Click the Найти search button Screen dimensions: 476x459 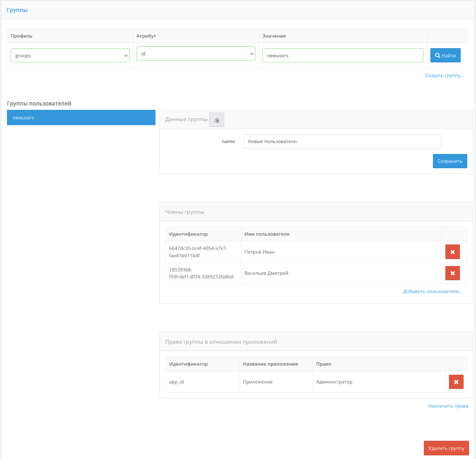(x=445, y=55)
